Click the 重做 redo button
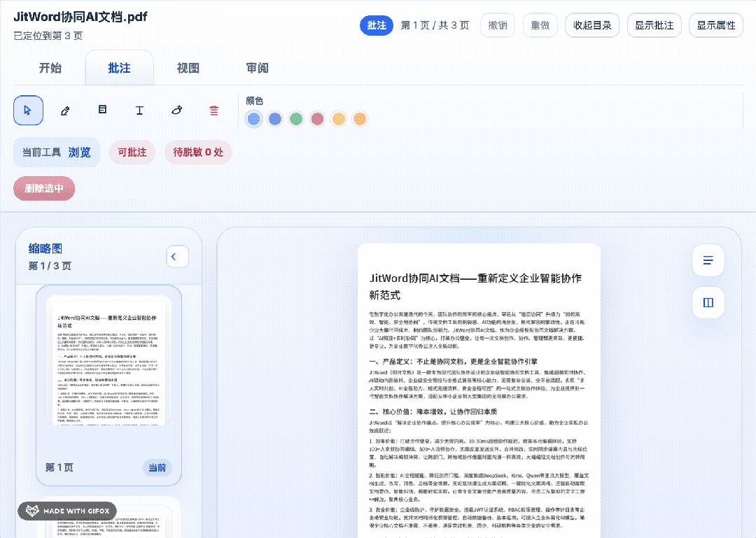 (x=540, y=26)
